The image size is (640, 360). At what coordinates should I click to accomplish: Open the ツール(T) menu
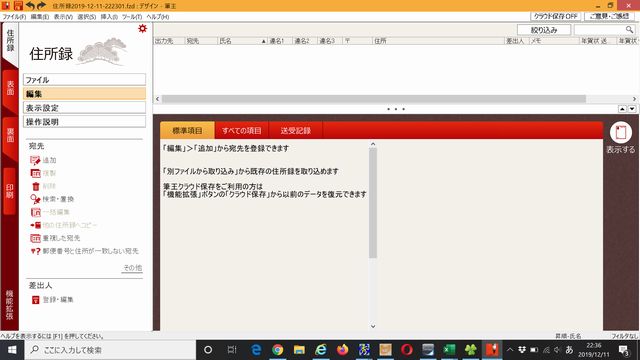(x=132, y=17)
